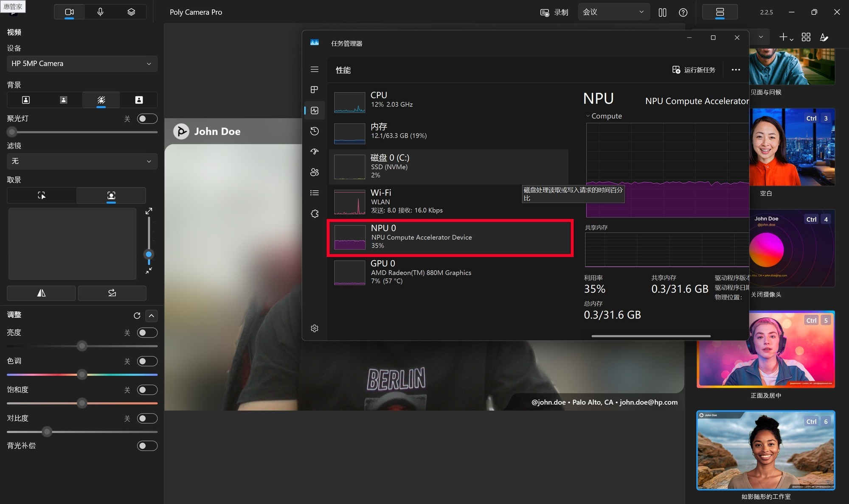The width and height of the screenshot is (849, 504).
Task: Click the record icon next to 录制
Action: 544,12
